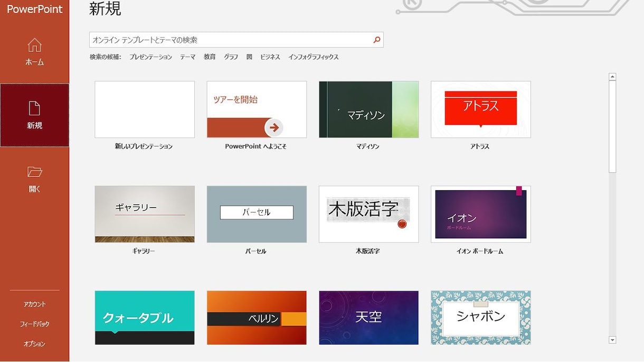Viewport: 644px width, 362px height.
Task: Choose the ベルリン template
Action: 257,318
